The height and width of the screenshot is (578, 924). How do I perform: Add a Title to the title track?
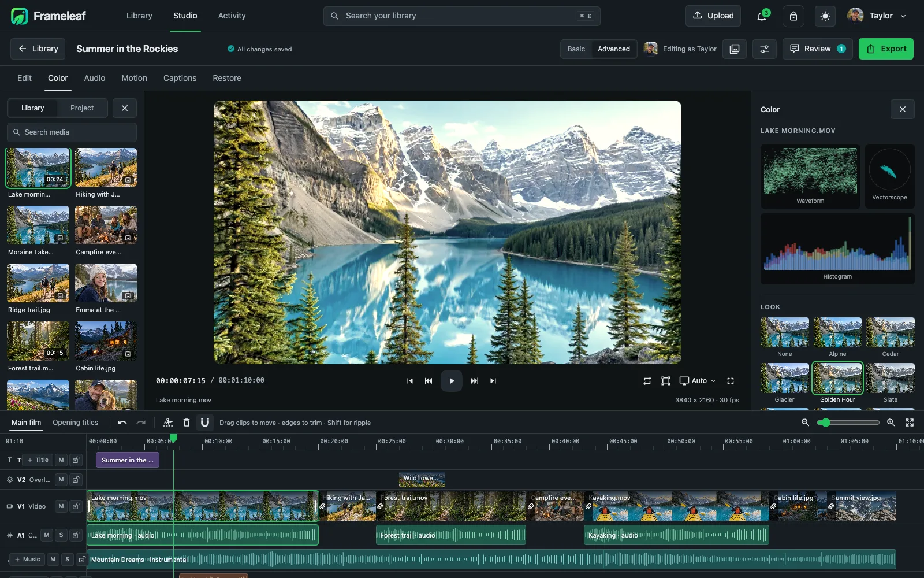[38, 460]
